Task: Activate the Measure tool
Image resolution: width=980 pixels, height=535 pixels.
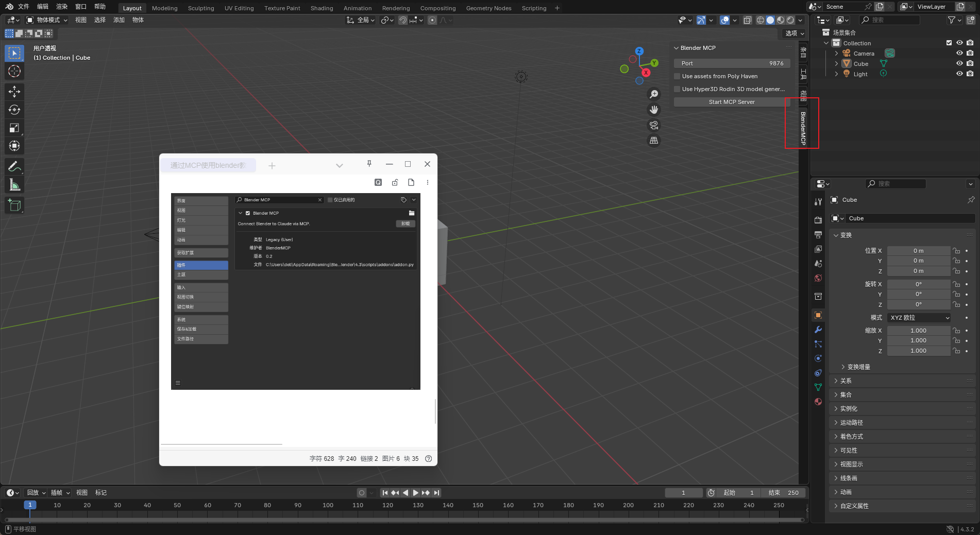Action: point(14,184)
